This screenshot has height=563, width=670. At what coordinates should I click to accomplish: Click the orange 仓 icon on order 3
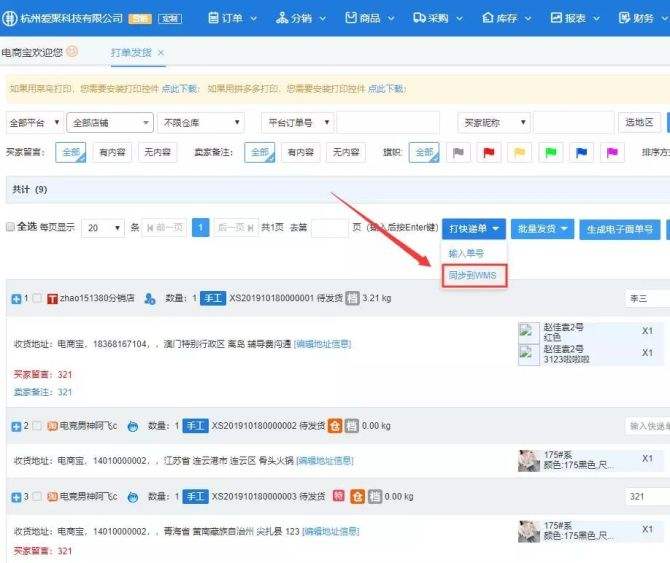pyautogui.click(x=358, y=496)
